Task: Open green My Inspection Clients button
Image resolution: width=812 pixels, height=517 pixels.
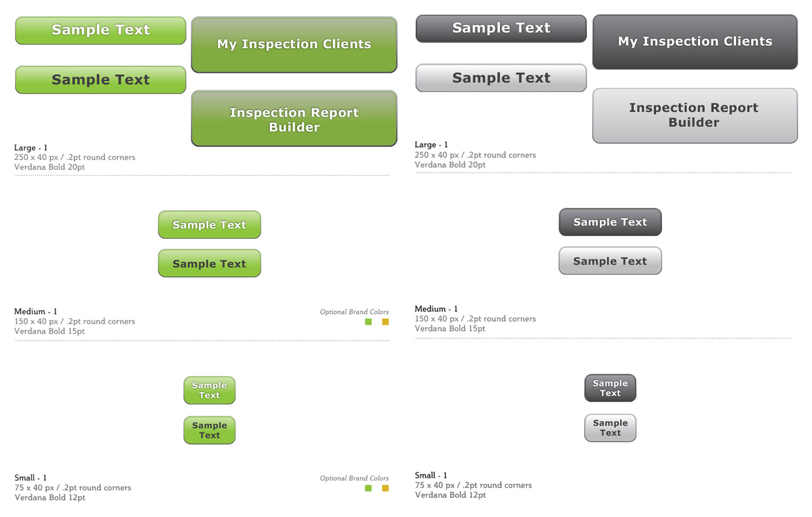Action: 294,45
